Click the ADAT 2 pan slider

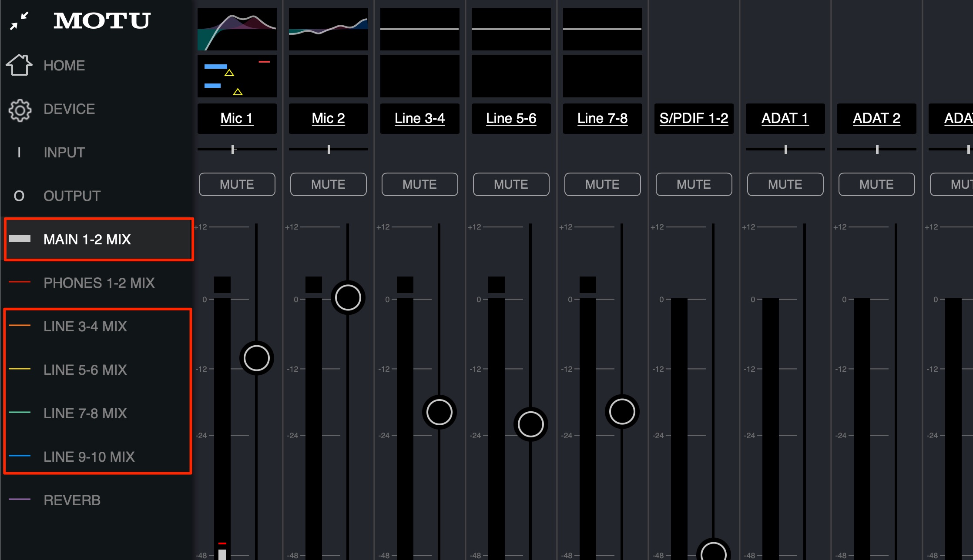point(877,149)
